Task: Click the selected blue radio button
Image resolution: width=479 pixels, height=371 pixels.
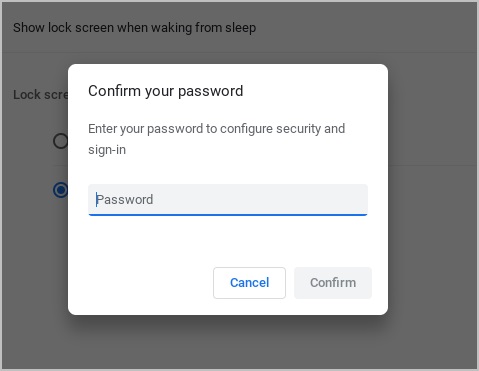Action: pos(60,190)
